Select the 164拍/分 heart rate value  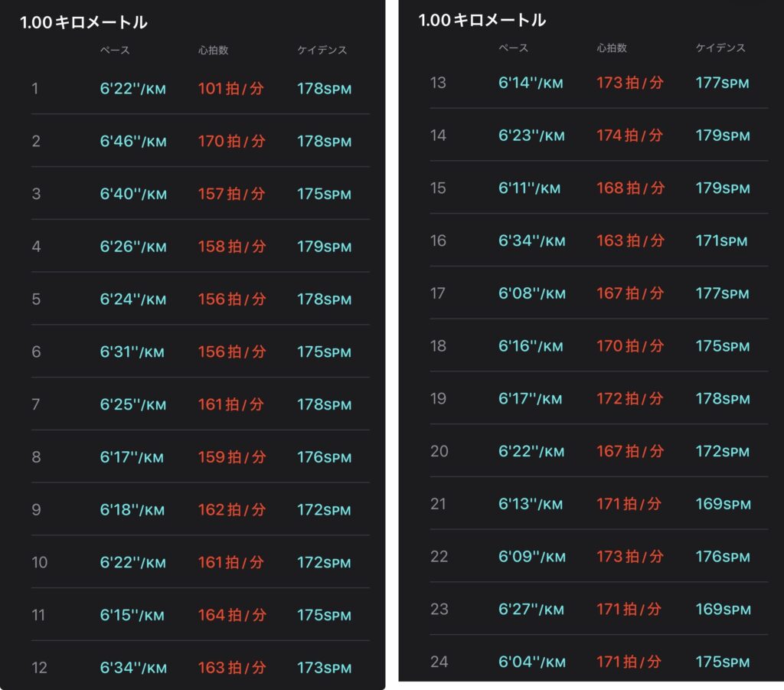[231, 614]
